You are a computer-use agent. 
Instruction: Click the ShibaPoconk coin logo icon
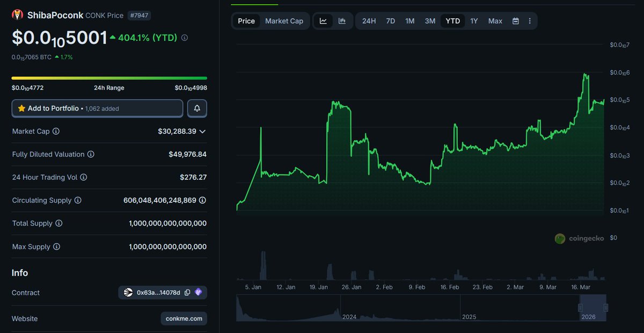(18, 15)
